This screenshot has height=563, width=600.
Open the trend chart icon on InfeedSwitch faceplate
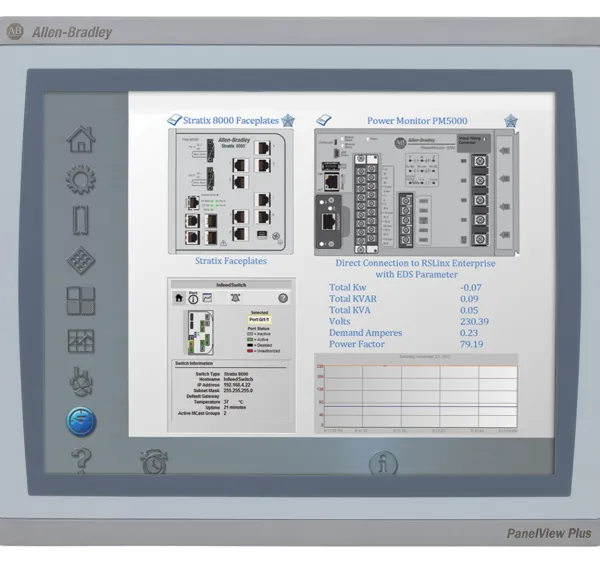[207, 297]
